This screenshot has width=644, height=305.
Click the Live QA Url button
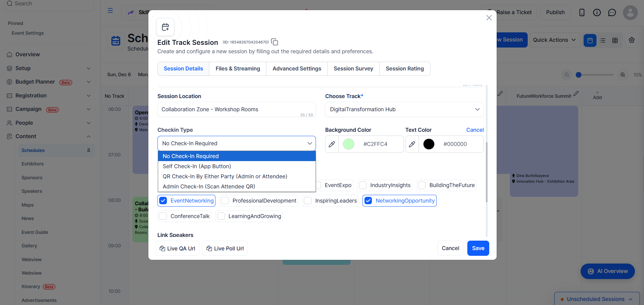(177, 248)
